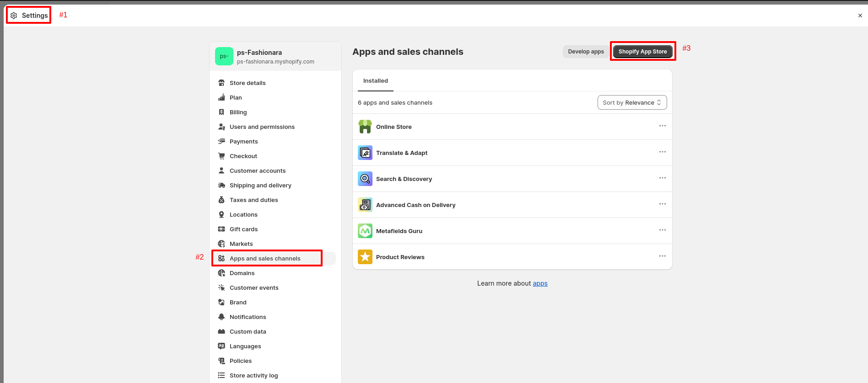868x383 pixels.
Task: Open the Languages settings page
Action: tap(275, 346)
